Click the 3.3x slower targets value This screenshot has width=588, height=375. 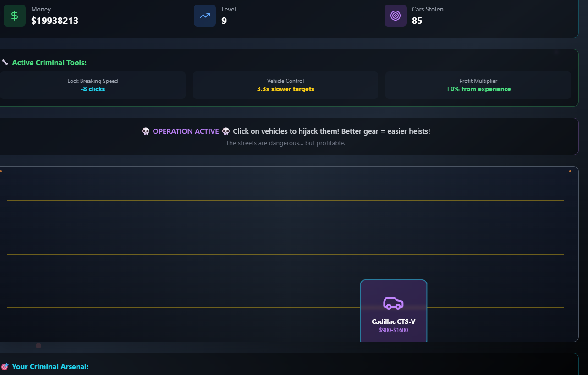286,89
